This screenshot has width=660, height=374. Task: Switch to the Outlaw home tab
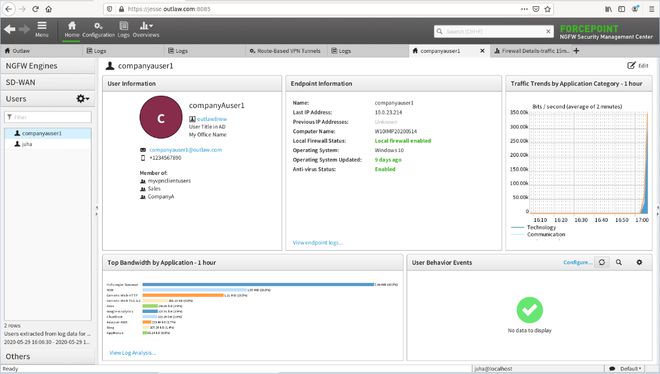pos(17,50)
